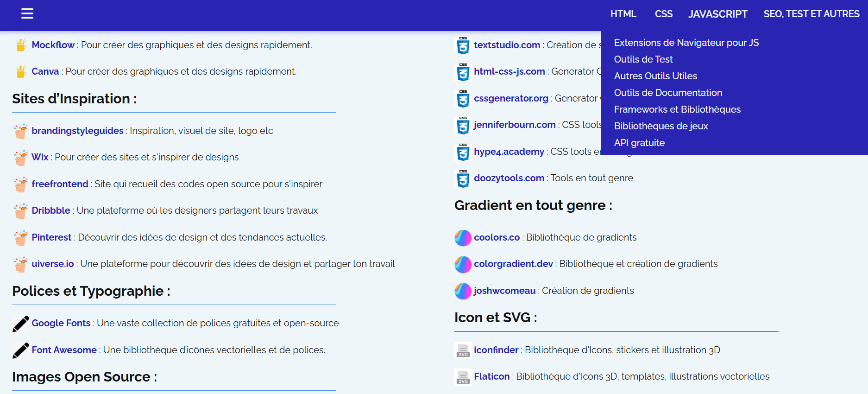Screen dimensions: 868x394
Task: Click the pencil icon beside Google Fonts
Action: pos(21,324)
